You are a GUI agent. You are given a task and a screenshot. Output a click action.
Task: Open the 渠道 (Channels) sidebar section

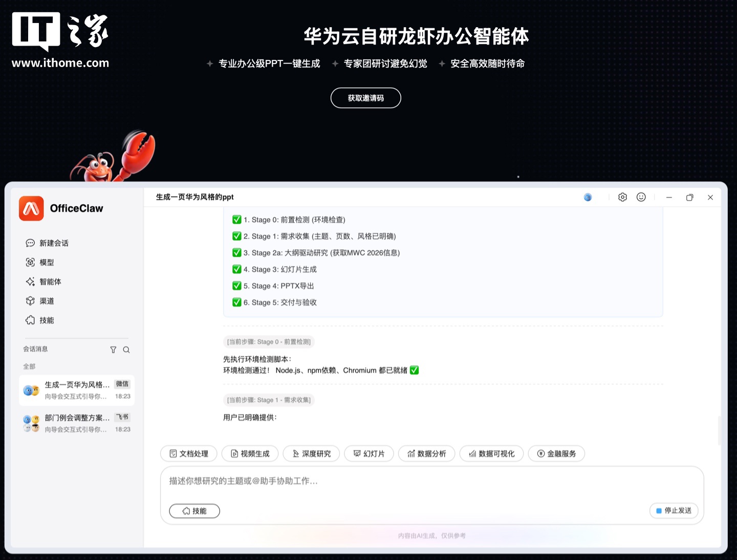click(x=47, y=301)
